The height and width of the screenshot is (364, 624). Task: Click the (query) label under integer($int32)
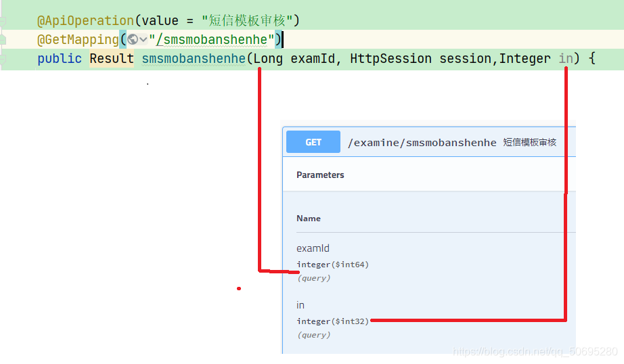(313, 335)
